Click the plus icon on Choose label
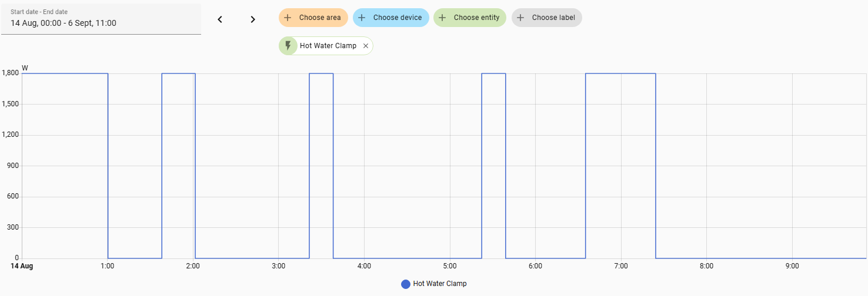 [520, 18]
